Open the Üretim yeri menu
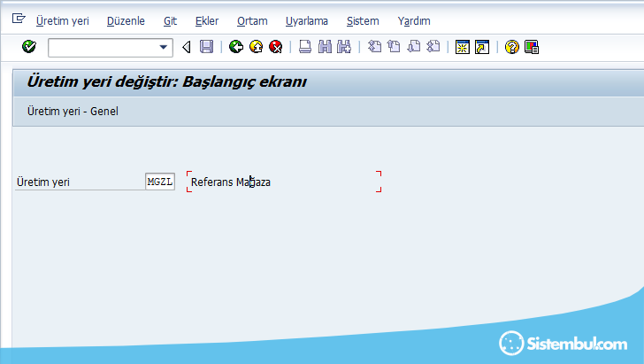 pos(63,21)
